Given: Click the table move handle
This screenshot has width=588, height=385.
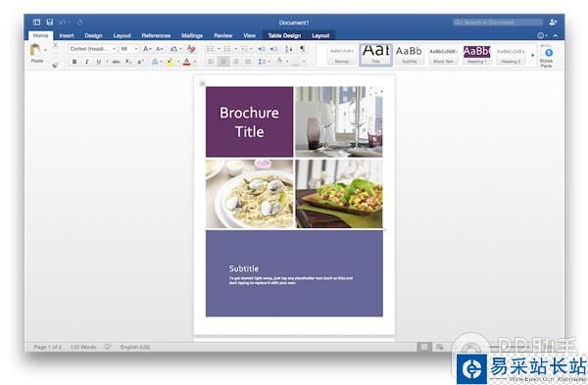Looking at the screenshot, I should click(202, 83).
